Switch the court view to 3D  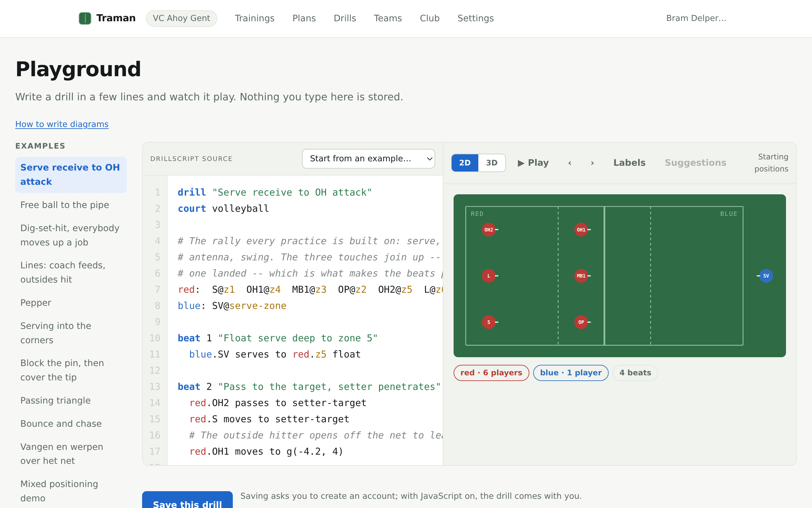[x=492, y=163]
